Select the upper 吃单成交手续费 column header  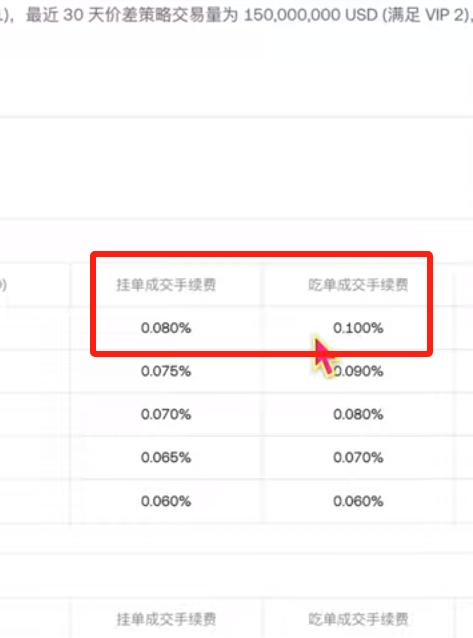358,284
